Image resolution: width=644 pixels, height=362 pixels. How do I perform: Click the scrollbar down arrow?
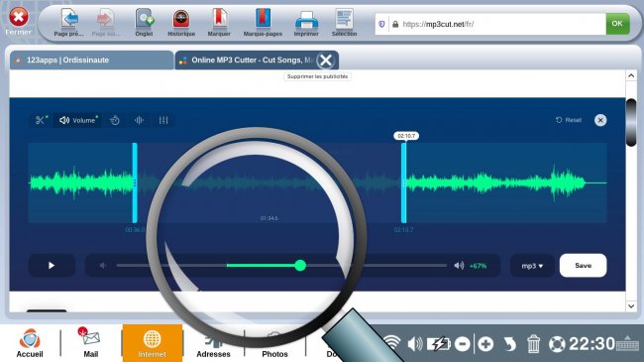[x=631, y=306]
